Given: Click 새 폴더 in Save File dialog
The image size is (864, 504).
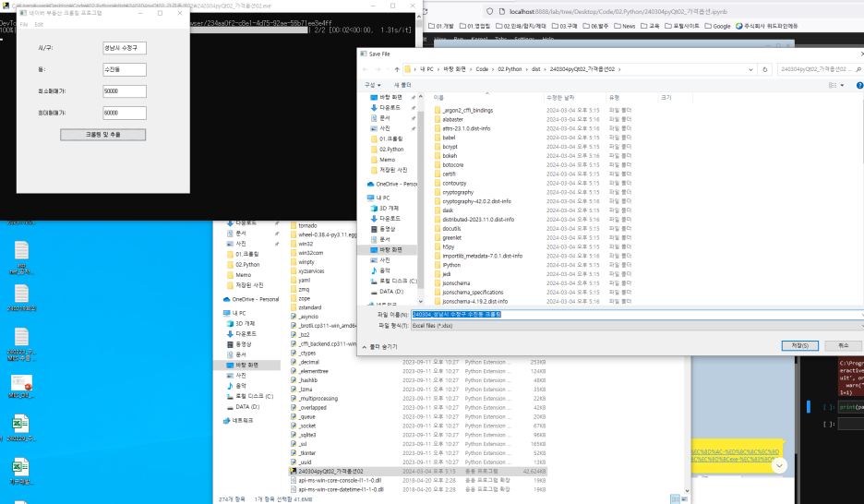Looking at the screenshot, I should (x=402, y=85).
